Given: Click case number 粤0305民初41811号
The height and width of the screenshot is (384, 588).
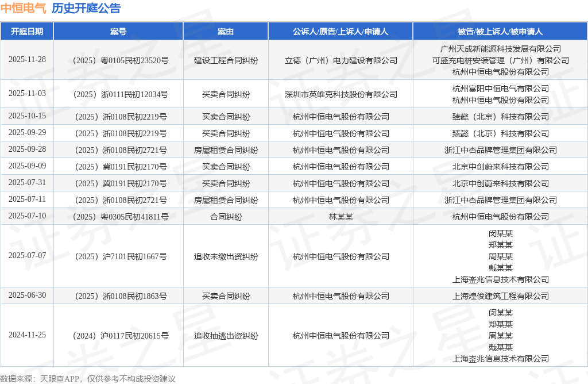Looking at the screenshot, I should [121, 217].
